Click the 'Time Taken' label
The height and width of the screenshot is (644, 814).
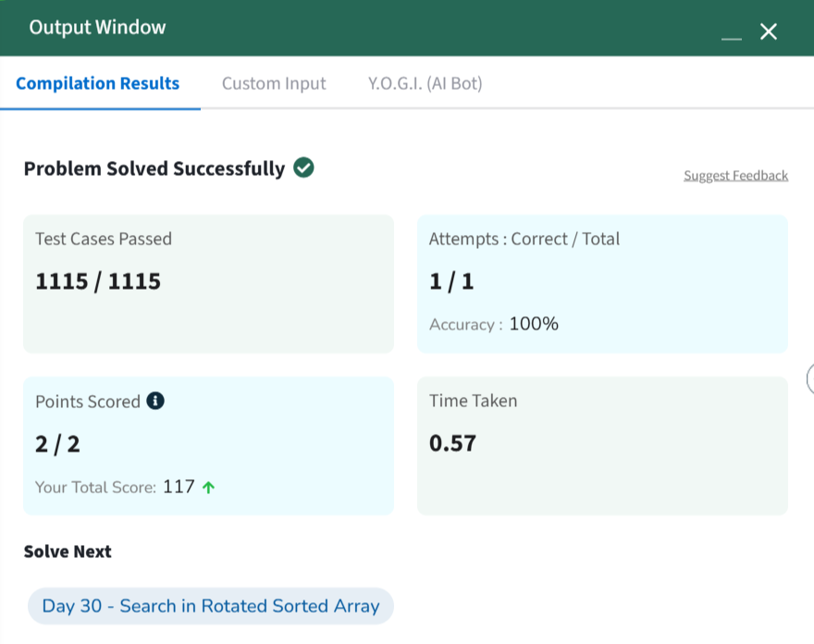pyautogui.click(x=473, y=401)
